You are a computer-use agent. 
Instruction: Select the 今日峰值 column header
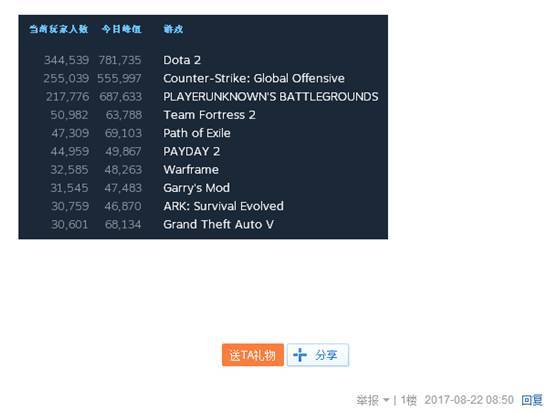click(122, 29)
